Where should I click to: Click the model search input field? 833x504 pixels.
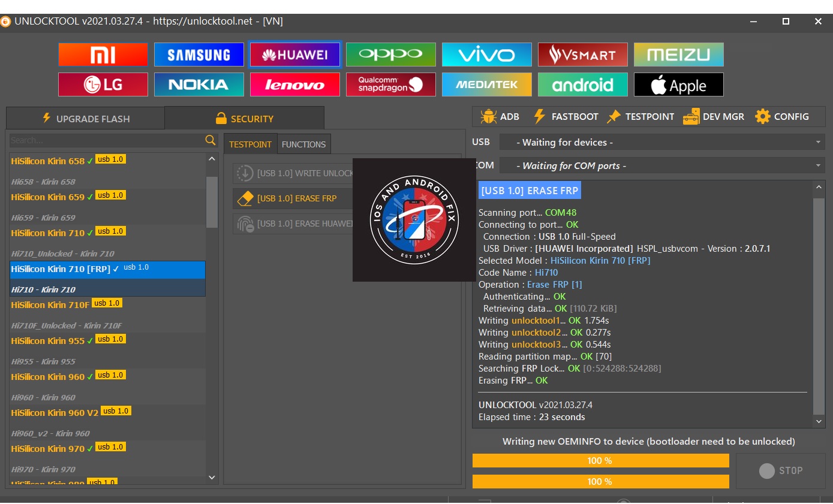click(107, 140)
